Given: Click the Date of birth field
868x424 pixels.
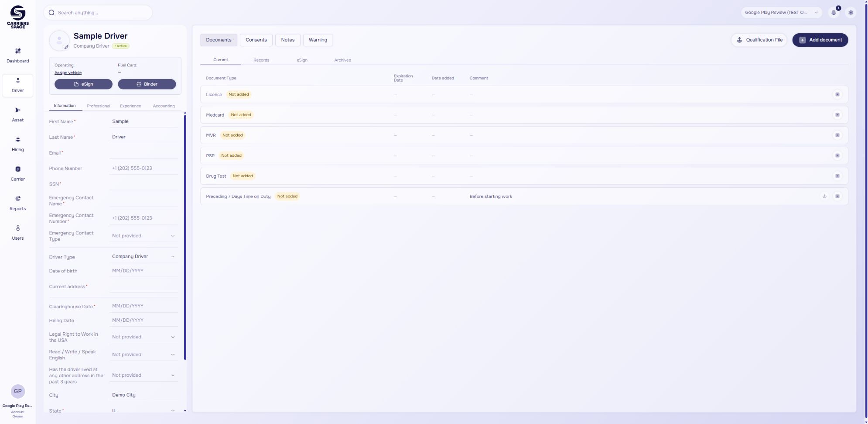Looking at the screenshot, I should (x=144, y=271).
